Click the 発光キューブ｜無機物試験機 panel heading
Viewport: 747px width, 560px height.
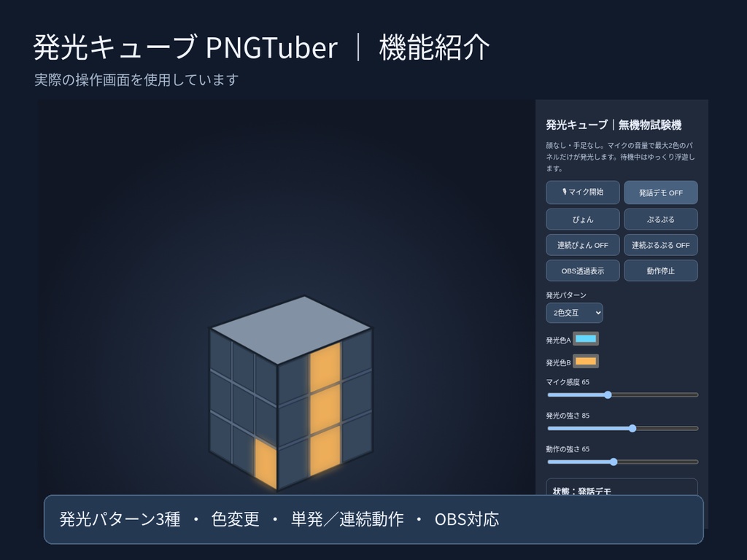(x=614, y=125)
